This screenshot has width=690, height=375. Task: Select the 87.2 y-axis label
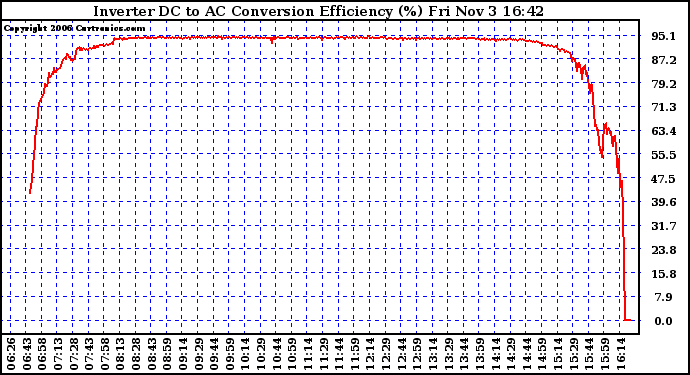coord(664,60)
